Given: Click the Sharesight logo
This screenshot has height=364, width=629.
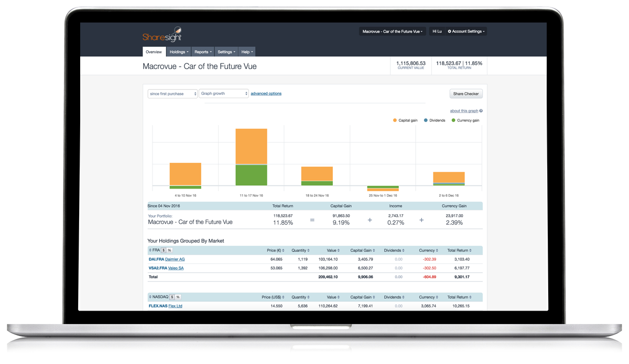Looking at the screenshot, I should pyautogui.click(x=163, y=35).
